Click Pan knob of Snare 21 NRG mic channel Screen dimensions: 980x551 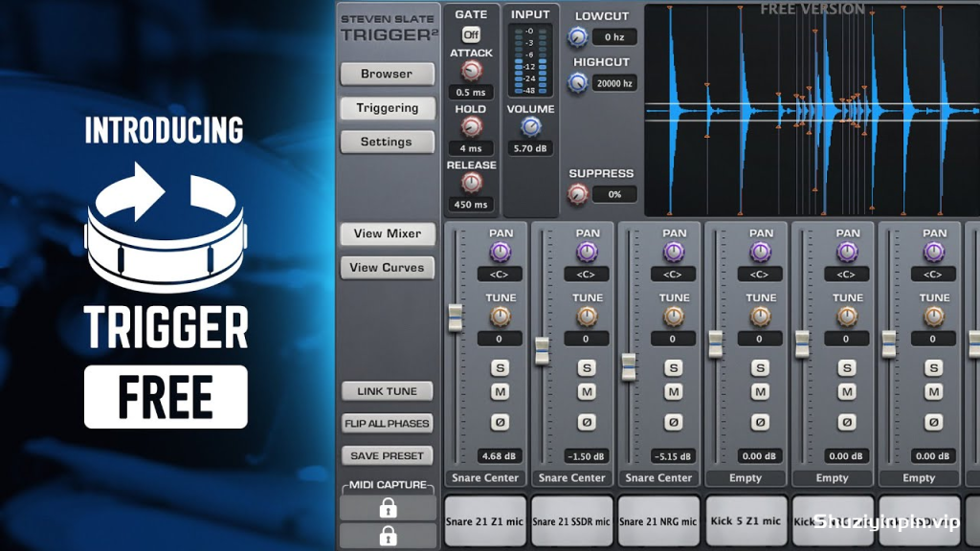[x=673, y=253]
